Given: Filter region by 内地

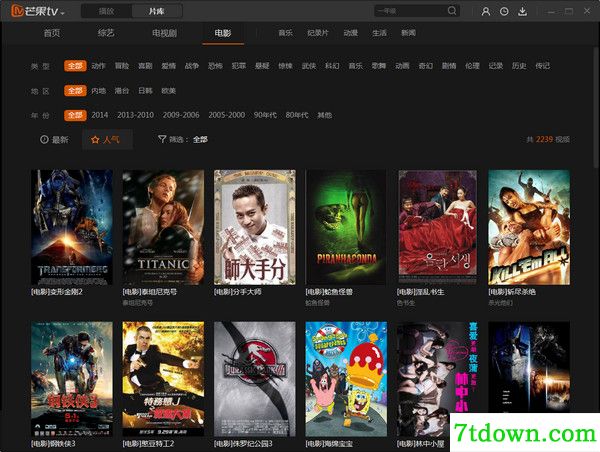Looking at the screenshot, I should point(98,91).
